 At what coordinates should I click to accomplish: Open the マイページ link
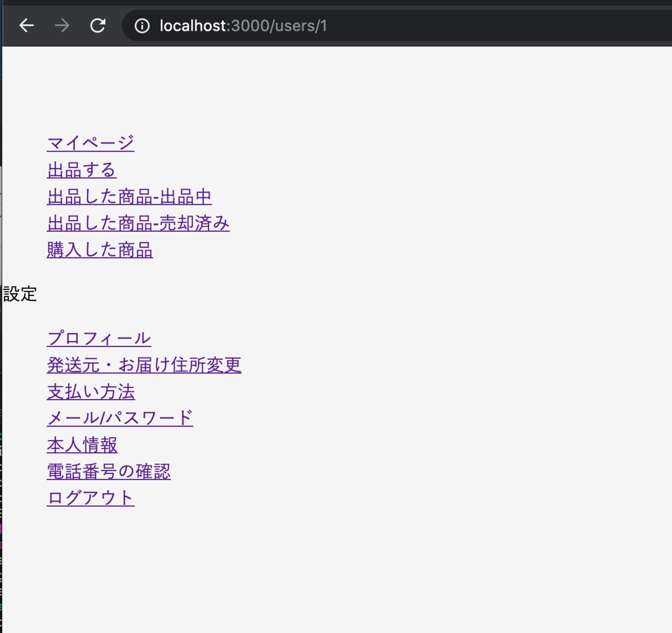(91, 143)
